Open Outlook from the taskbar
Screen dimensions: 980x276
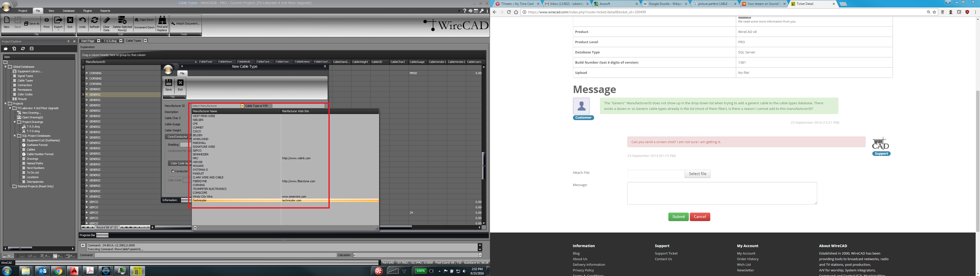(x=42, y=271)
